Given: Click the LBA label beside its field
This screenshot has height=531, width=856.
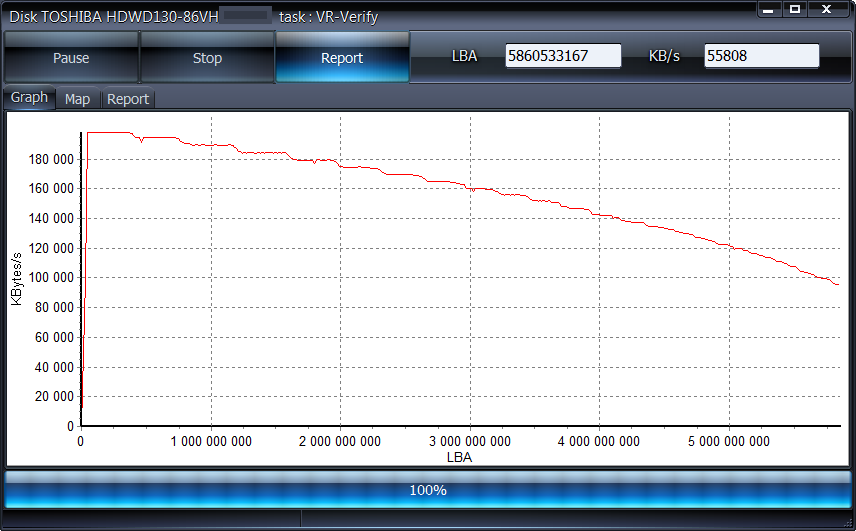Looking at the screenshot, I should pyautogui.click(x=464, y=56).
